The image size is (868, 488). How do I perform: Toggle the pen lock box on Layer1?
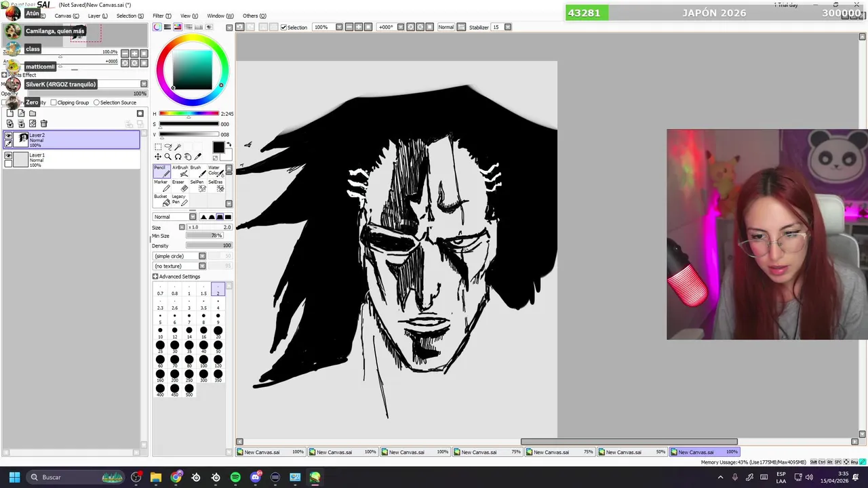[x=8, y=164]
